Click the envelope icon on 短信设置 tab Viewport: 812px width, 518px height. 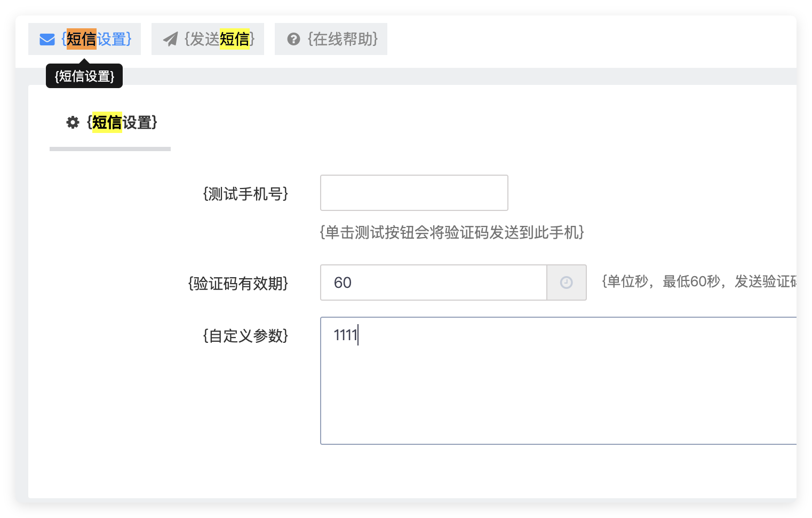tap(47, 40)
